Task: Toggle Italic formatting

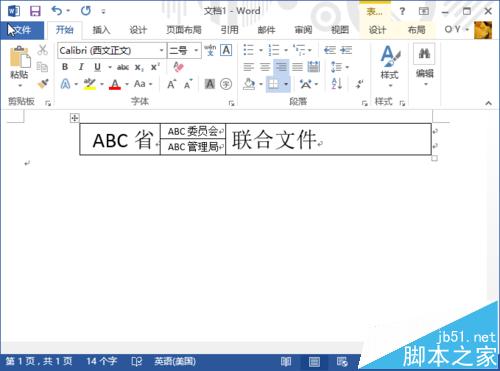Action: coord(81,67)
